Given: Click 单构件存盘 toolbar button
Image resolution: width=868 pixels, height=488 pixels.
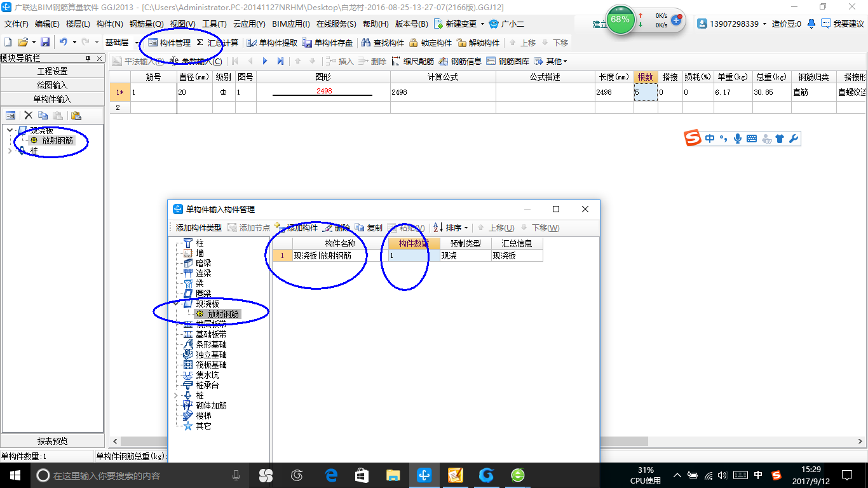Looking at the screenshot, I should click(x=328, y=43).
